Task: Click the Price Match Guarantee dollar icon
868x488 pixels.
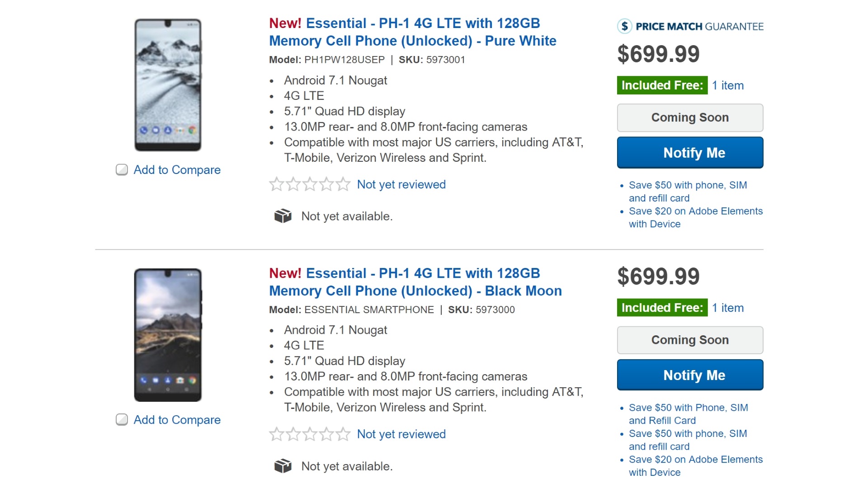Action: (x=624, y=26)
